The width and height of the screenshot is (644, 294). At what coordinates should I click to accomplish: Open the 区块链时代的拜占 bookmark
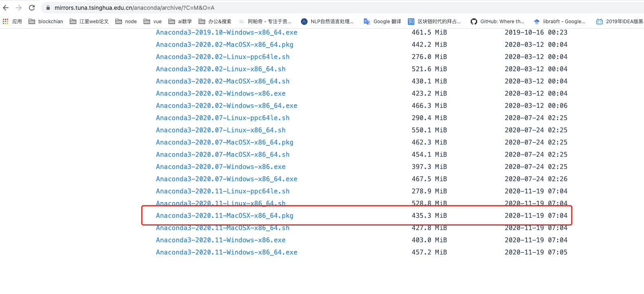[434, 22]
